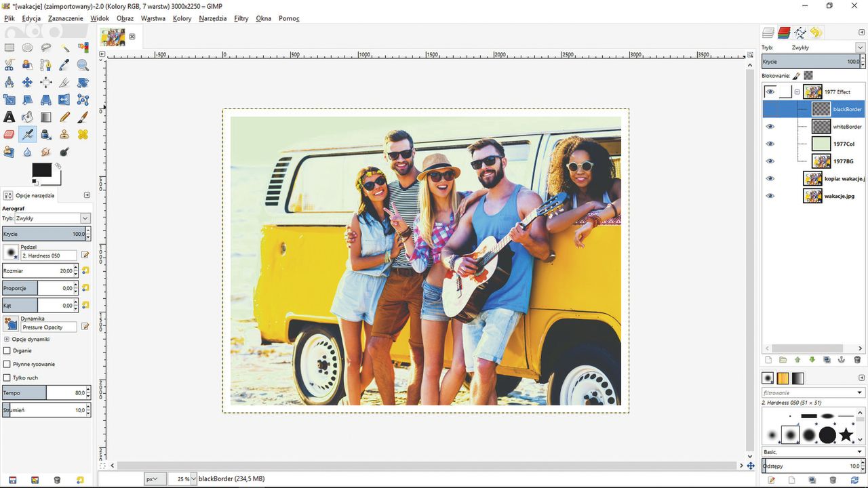Enable the Tylko ruch checkbox

pos(7,378)
